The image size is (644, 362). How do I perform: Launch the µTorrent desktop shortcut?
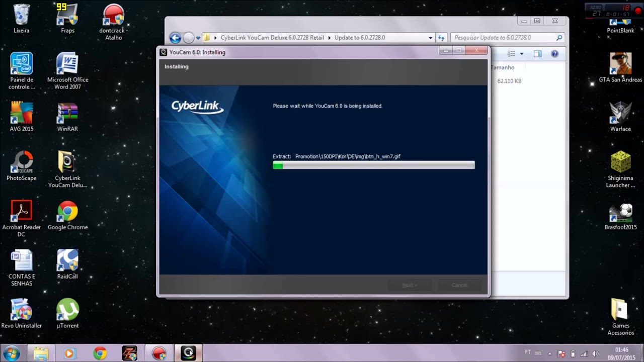tap(67, 314)
